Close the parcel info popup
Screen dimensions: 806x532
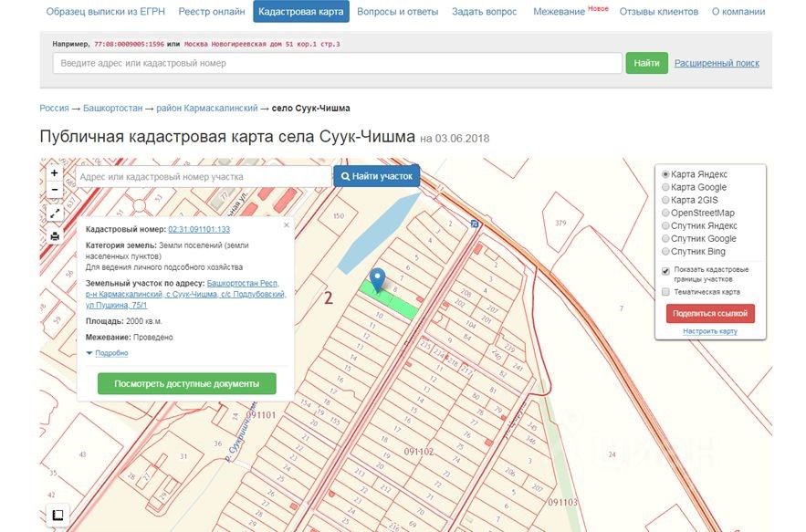tap(287, 225)
